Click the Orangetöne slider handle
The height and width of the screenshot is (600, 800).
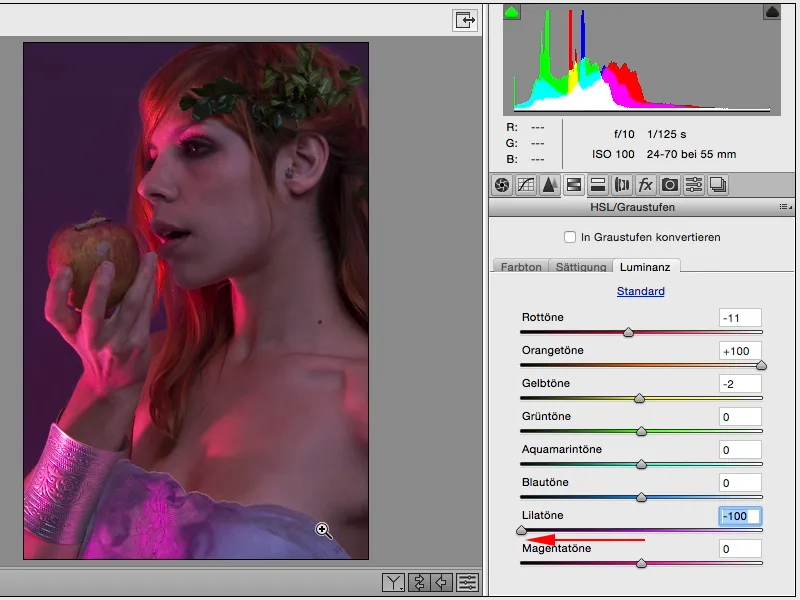[761, 365]
